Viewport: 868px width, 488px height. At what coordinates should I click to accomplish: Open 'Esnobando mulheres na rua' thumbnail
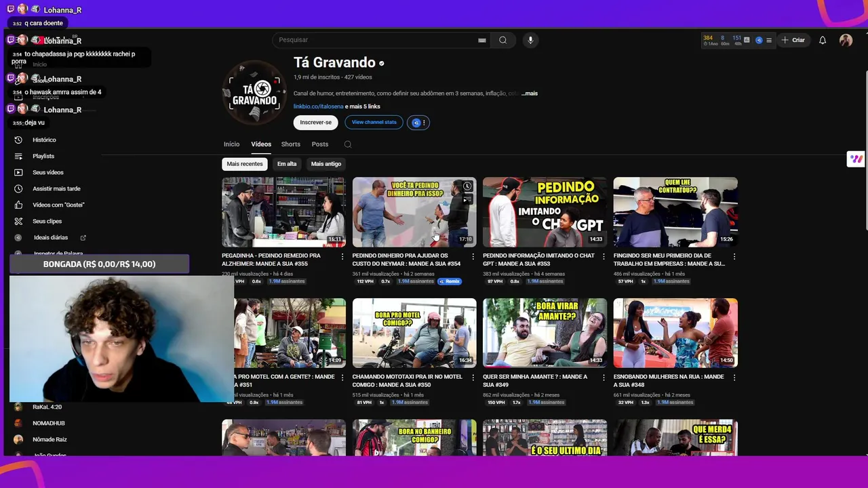point(675,333)
